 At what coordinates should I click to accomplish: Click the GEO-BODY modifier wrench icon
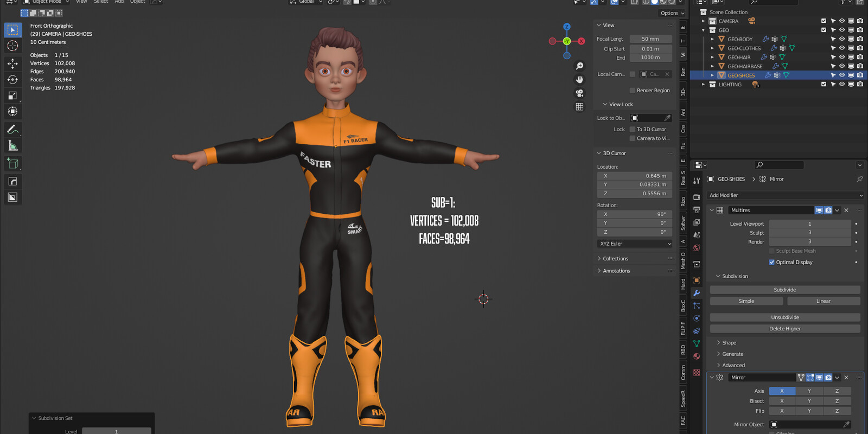click(x=765, y=39)
